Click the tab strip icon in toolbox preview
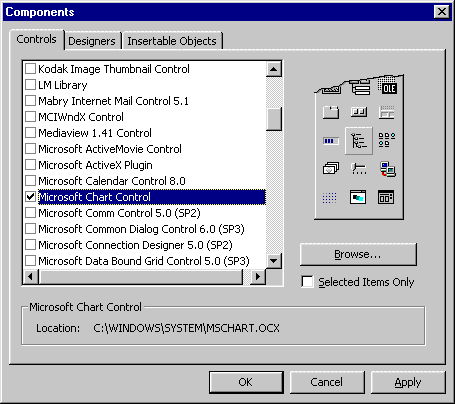 click(331, 113)
